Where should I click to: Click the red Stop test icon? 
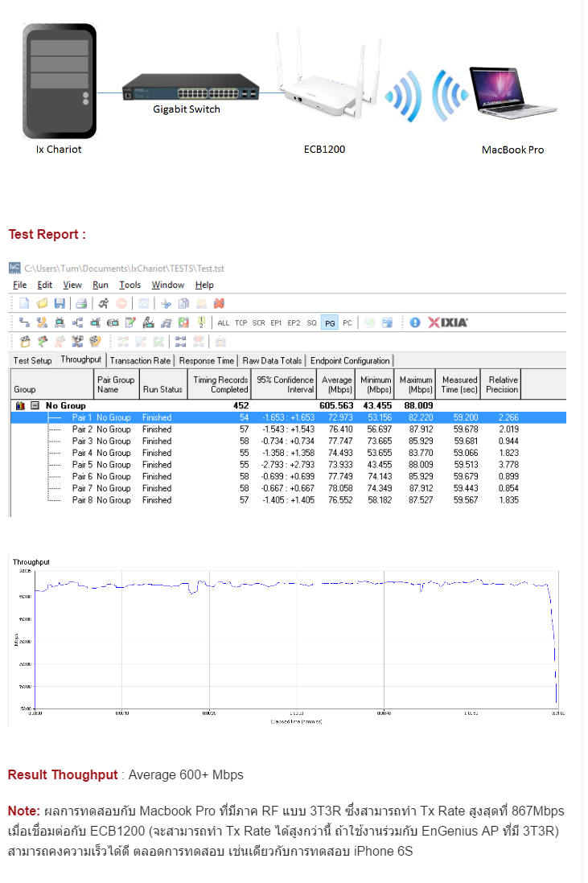(121, 303)
